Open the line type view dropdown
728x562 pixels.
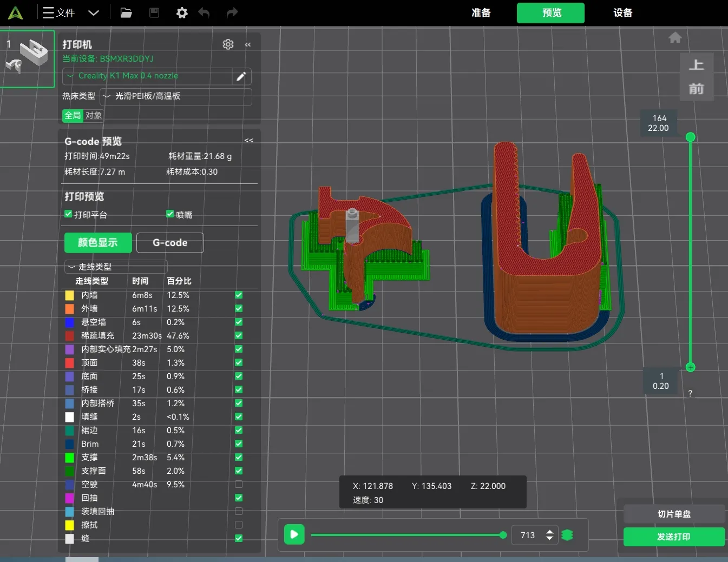tap(116, 267)
